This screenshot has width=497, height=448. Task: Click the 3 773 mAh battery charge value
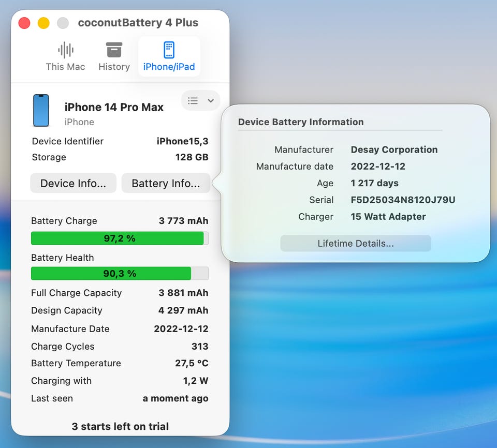point(183,220)
